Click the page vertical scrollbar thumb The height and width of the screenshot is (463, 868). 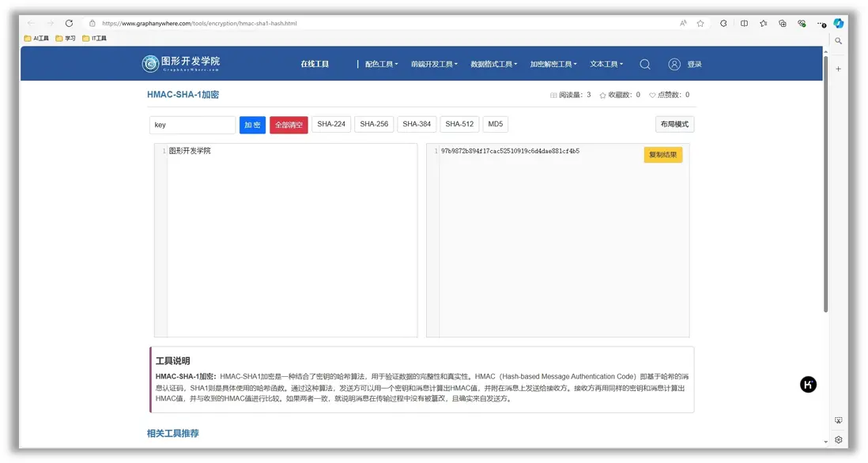825,184
